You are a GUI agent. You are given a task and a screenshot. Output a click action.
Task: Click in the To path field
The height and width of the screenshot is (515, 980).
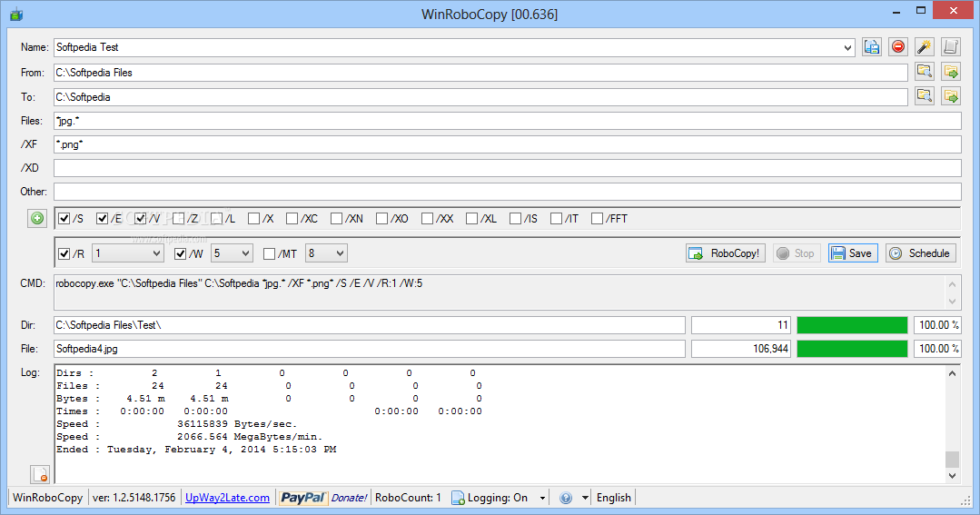[480, 97]
